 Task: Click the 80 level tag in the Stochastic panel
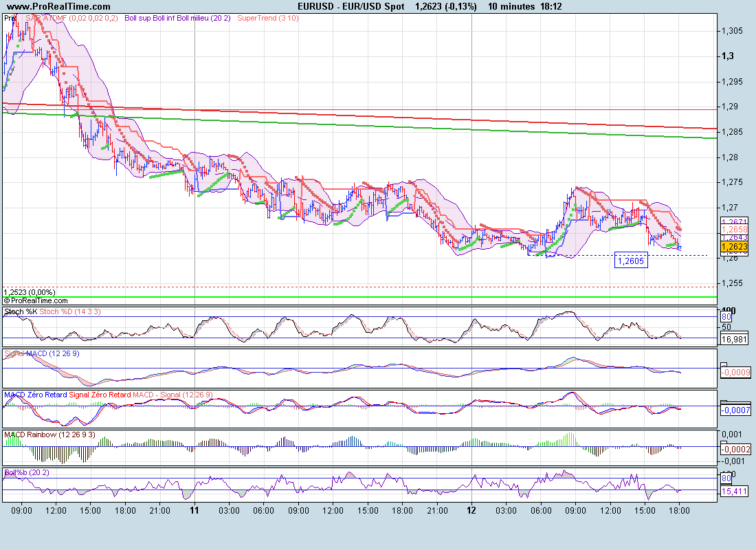[726, 317]
